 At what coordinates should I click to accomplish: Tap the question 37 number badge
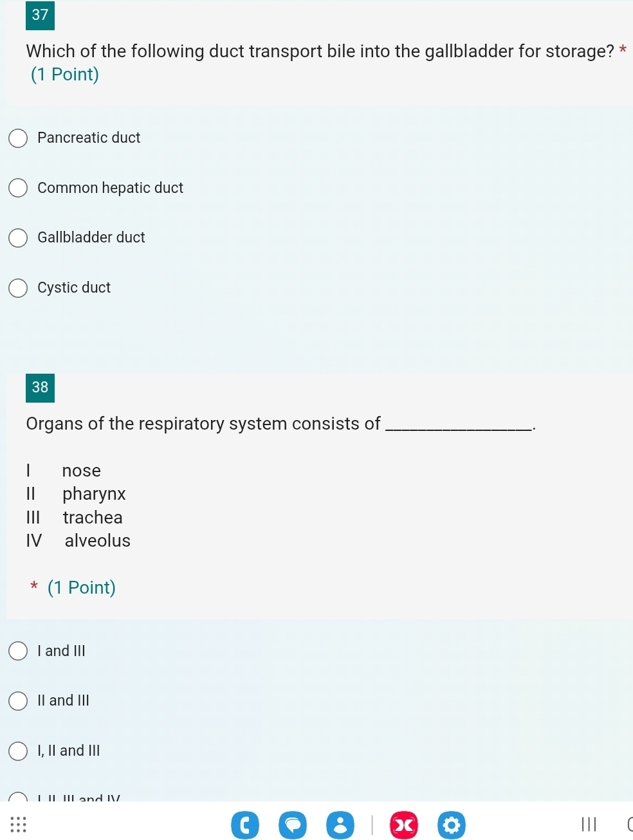(x=40, y=15)
